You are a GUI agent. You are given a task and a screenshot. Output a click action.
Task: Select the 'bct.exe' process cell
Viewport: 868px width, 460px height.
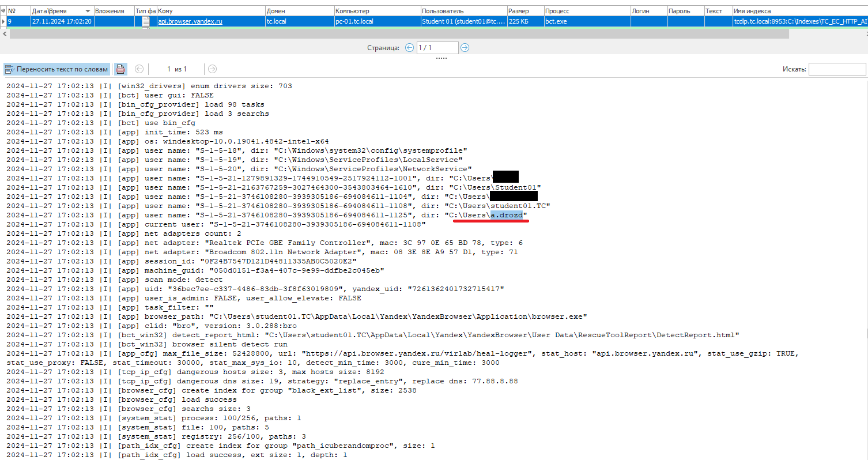587,21
